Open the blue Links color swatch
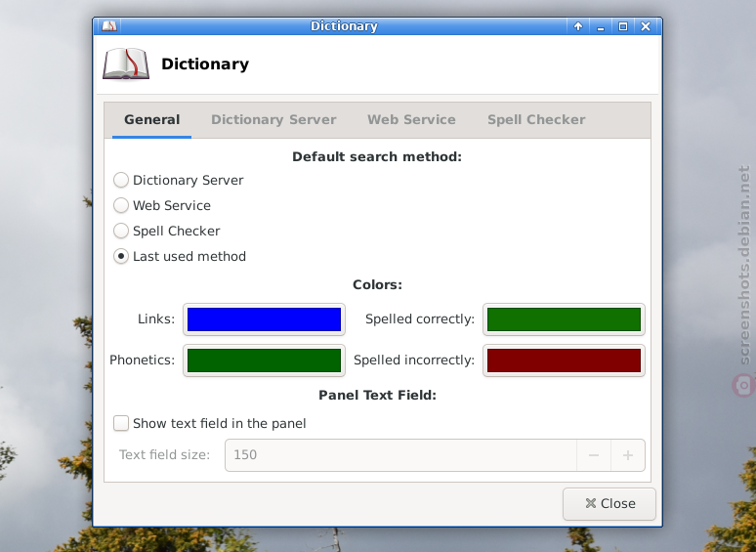The width and height of the screenshot is (756, 552). coord(265,319)
